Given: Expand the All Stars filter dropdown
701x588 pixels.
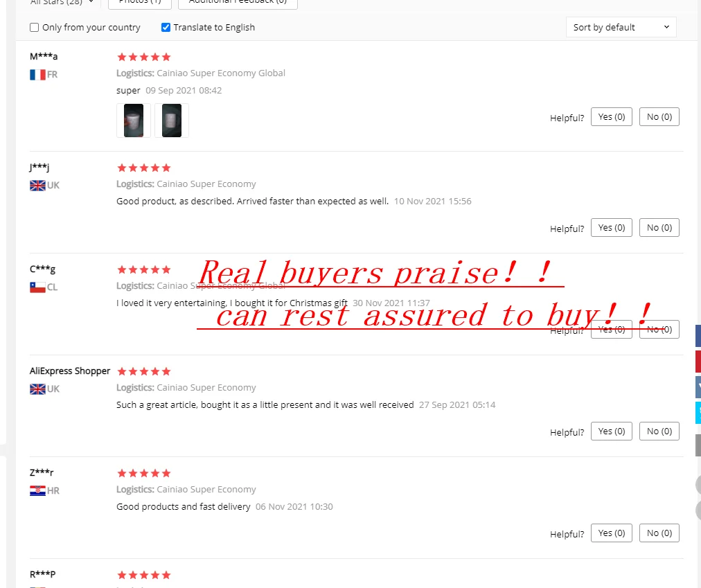Looking at the screenshot, I should click(x=62, y=2).
